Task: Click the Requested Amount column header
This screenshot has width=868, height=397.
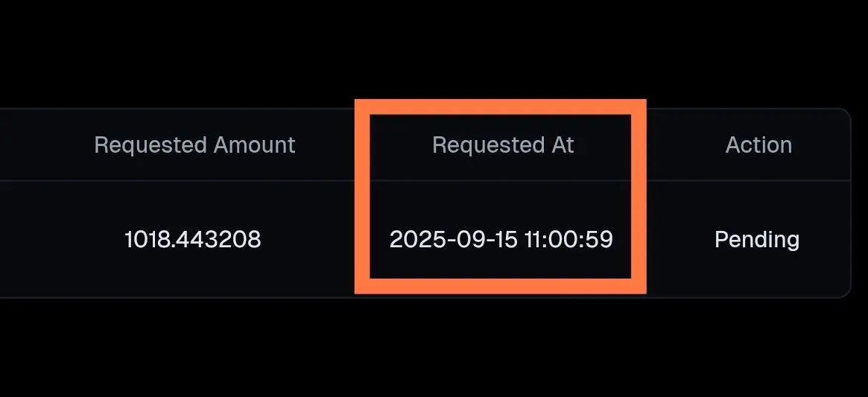Action: click(195, 145)
